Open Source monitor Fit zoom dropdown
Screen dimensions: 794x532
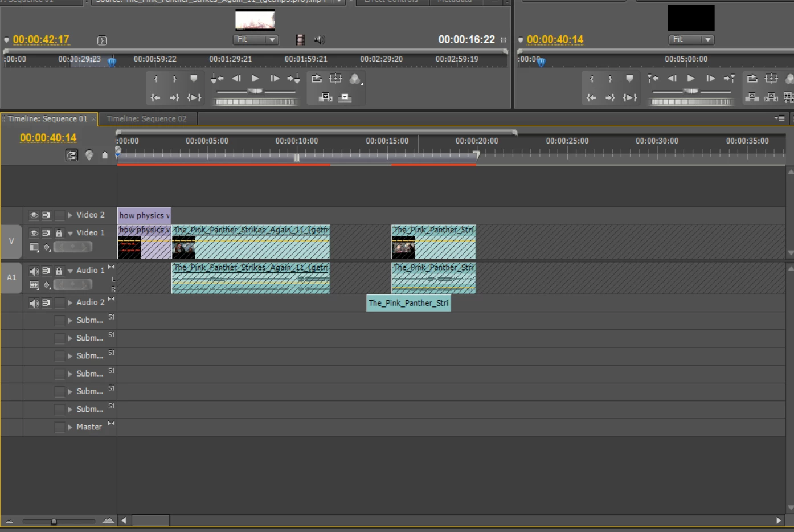(x=255, y=40)
